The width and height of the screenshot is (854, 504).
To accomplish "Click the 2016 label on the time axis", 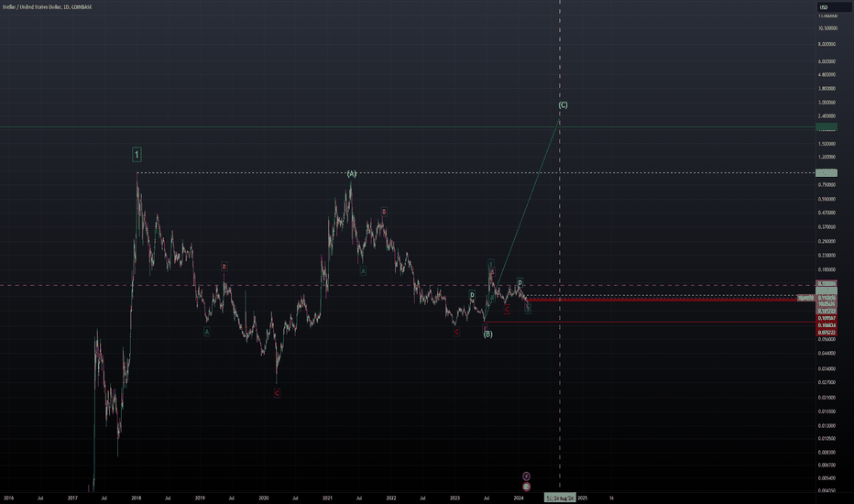I will [x=9, y=498].
